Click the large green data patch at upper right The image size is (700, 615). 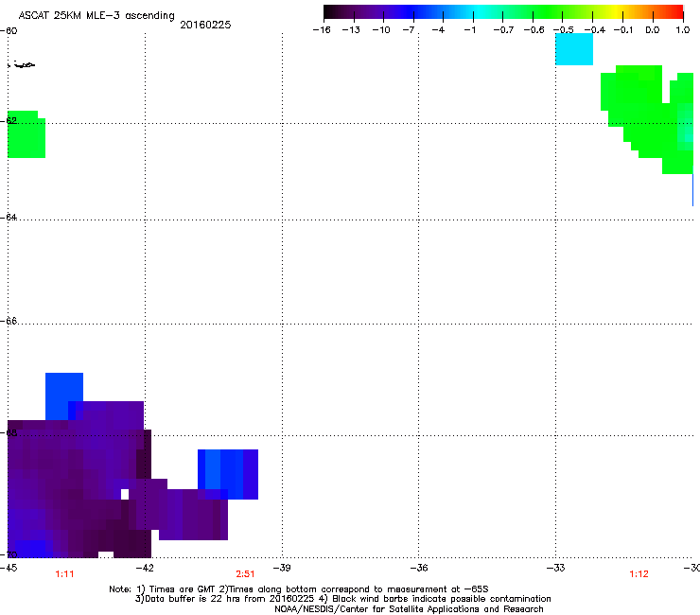(647, 119)
